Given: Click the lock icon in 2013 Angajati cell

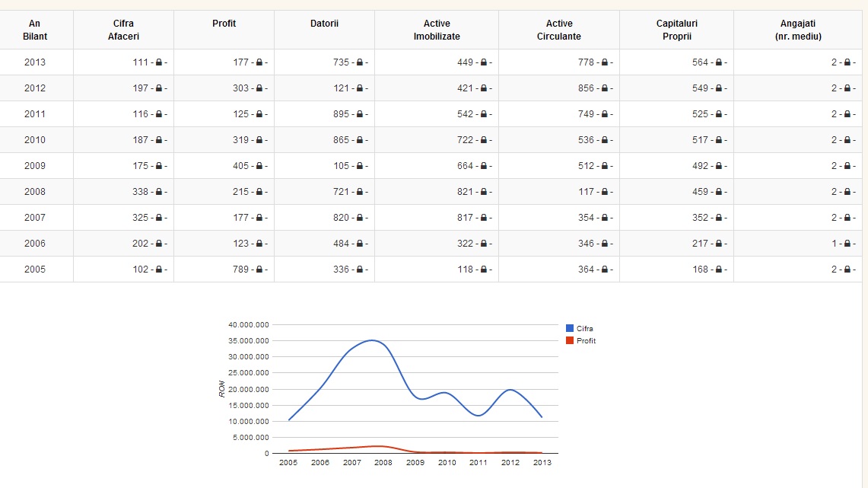Looking at the screenshot, I should click(847, 62).
